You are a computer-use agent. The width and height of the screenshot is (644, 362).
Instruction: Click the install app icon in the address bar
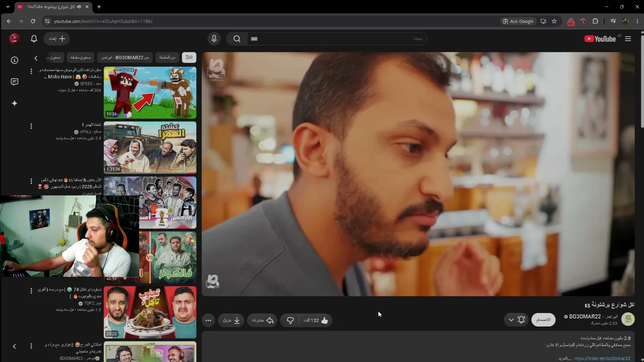(543, 21)
